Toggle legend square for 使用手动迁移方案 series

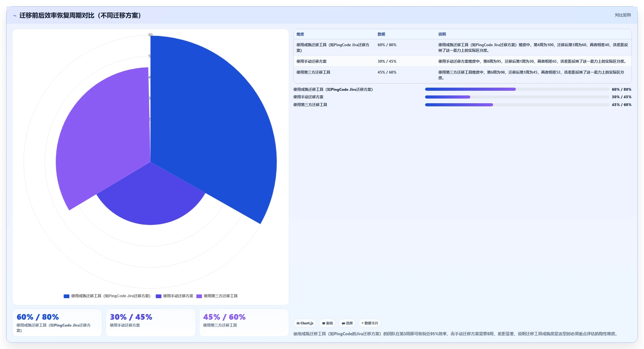click(x=158, y=296)
